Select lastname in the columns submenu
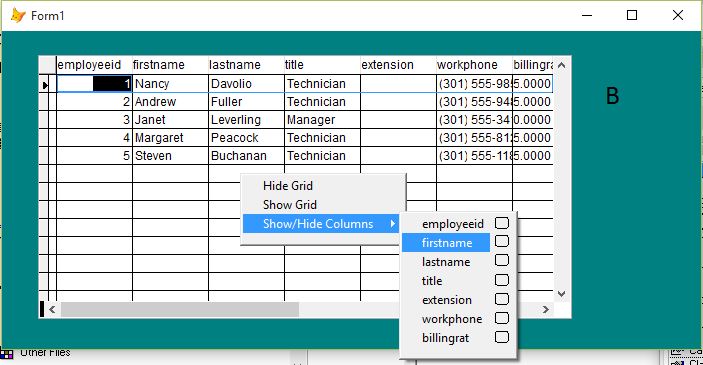 [446, 262]
